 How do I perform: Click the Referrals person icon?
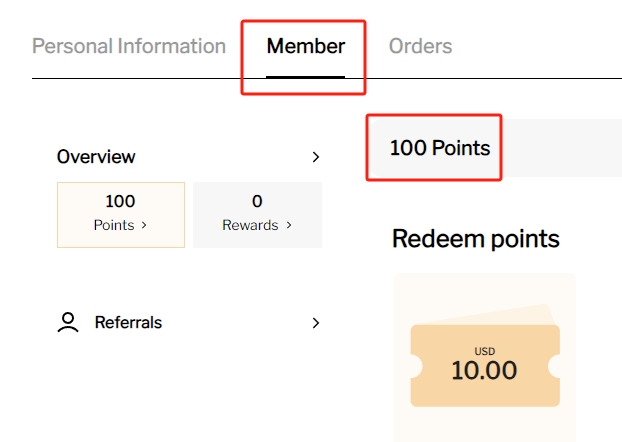click(68, 322)
